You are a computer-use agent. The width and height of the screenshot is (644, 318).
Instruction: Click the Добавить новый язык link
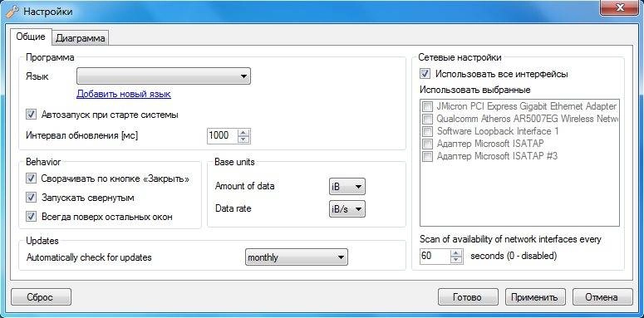124,94
